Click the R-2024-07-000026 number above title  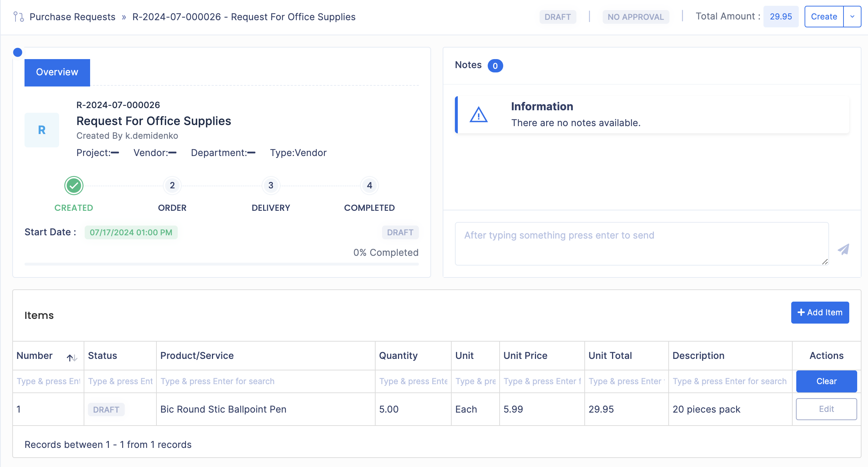click(118, 105)
